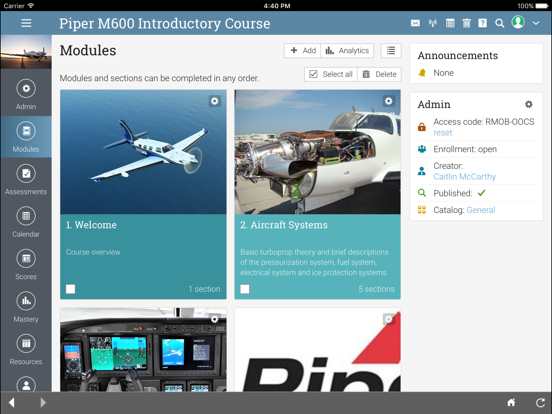Click Select all modules

331,74
